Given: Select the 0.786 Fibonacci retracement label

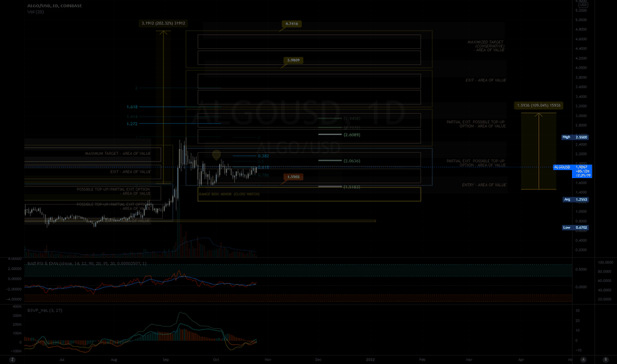Looking at the screenshot, I should coord(263,175).
